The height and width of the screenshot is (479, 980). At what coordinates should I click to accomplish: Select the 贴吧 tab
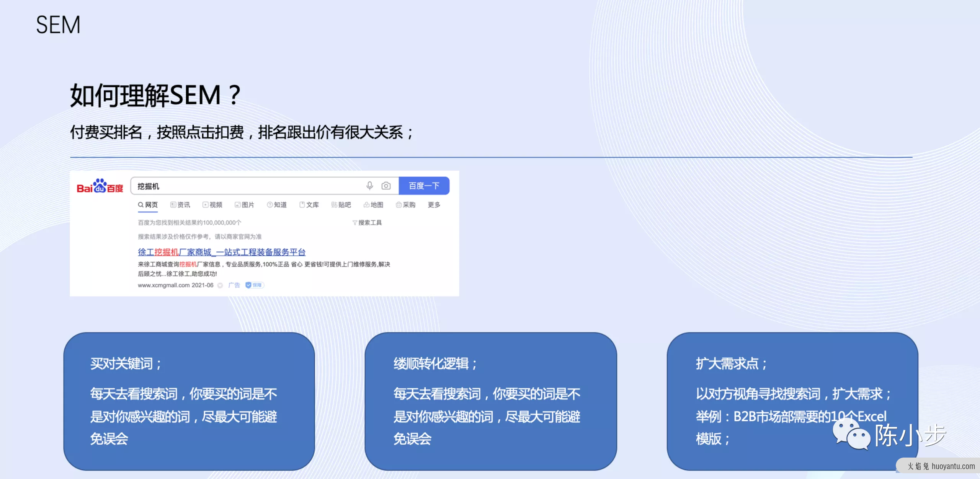click(341, 205)
